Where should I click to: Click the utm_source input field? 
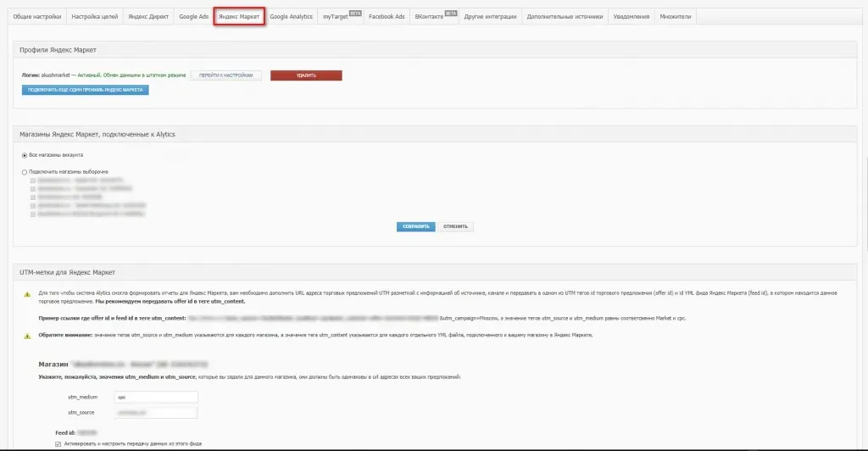click(156, 413)
